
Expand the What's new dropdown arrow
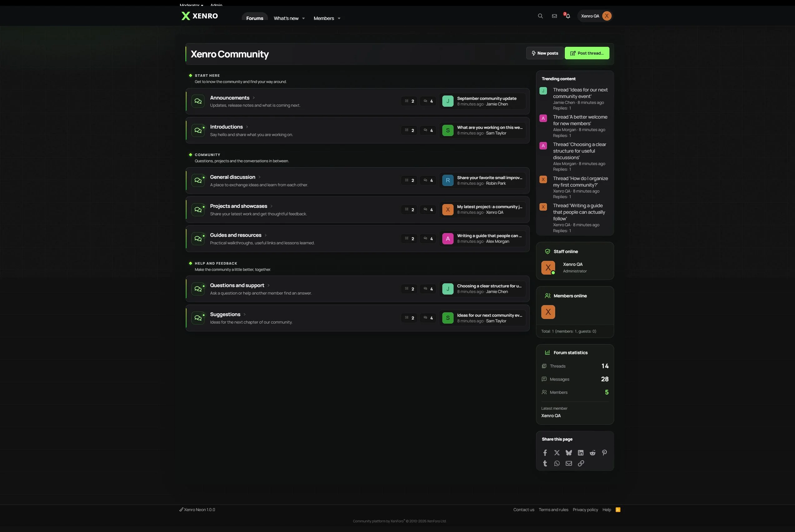click(303, 18)
